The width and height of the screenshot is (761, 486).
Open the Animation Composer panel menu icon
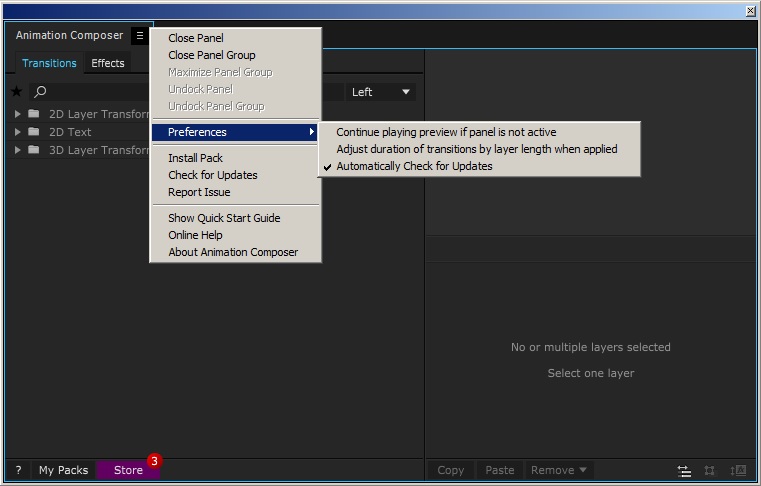140,35
